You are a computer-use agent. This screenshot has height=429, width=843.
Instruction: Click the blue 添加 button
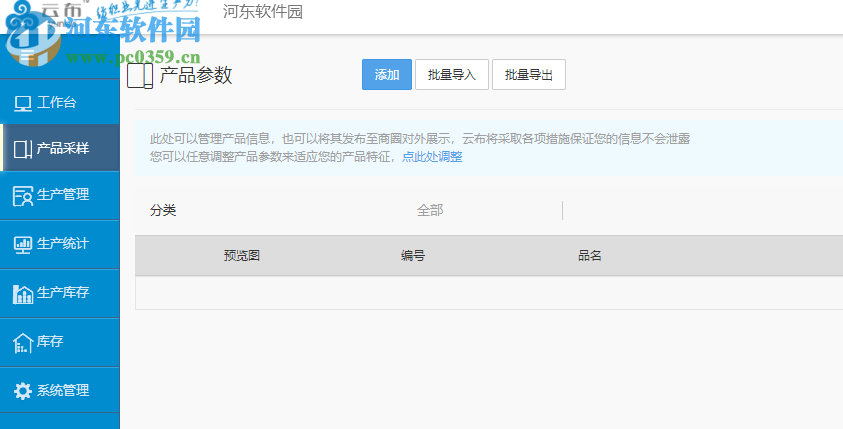(x=387, y=75)
